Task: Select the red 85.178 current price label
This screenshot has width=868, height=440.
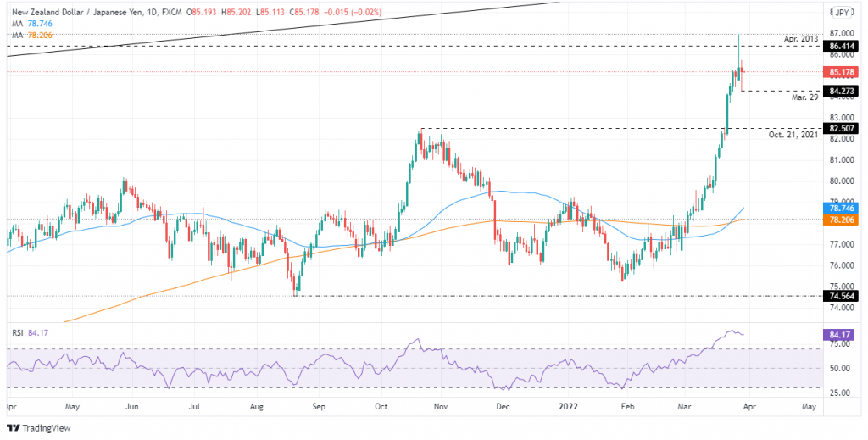Action: pos(843,71)
